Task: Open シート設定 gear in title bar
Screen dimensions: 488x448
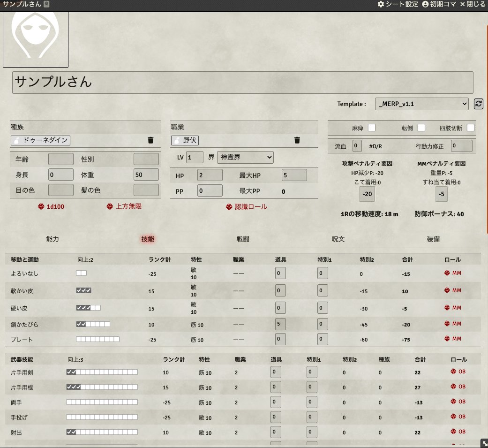Action: 398,4
